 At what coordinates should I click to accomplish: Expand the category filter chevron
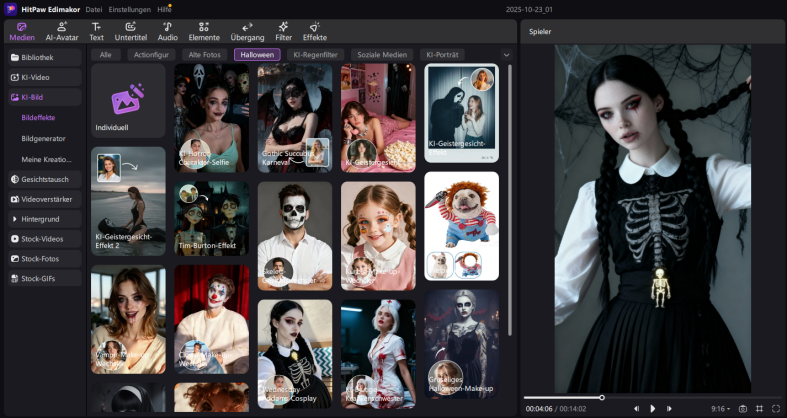pos(506,55)
